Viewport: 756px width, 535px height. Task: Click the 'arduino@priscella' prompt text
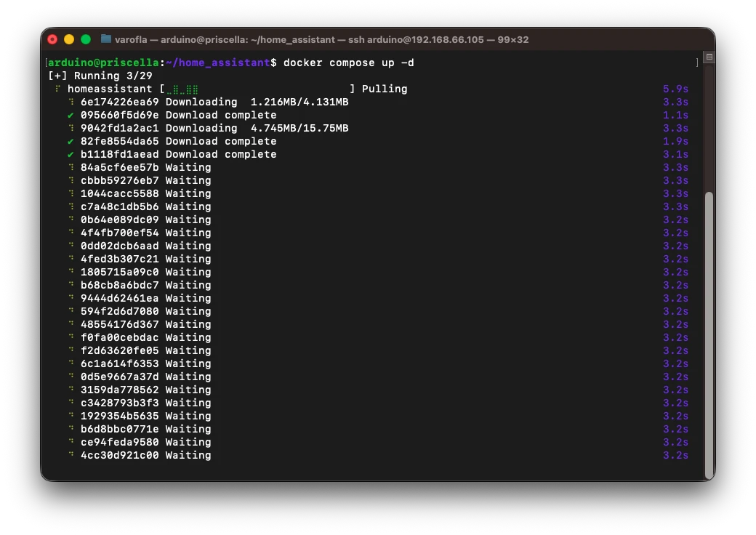(103, 63)
